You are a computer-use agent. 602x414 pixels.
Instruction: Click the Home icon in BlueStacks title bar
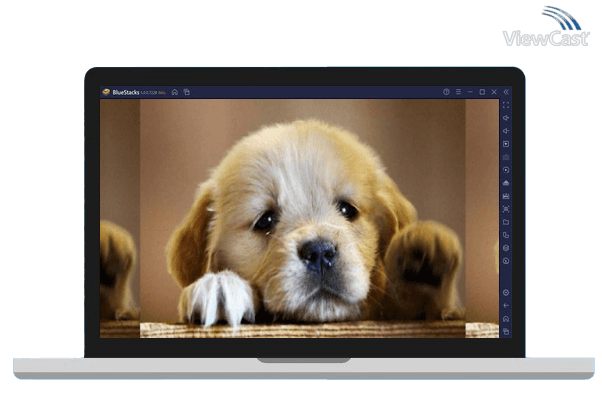175,92
